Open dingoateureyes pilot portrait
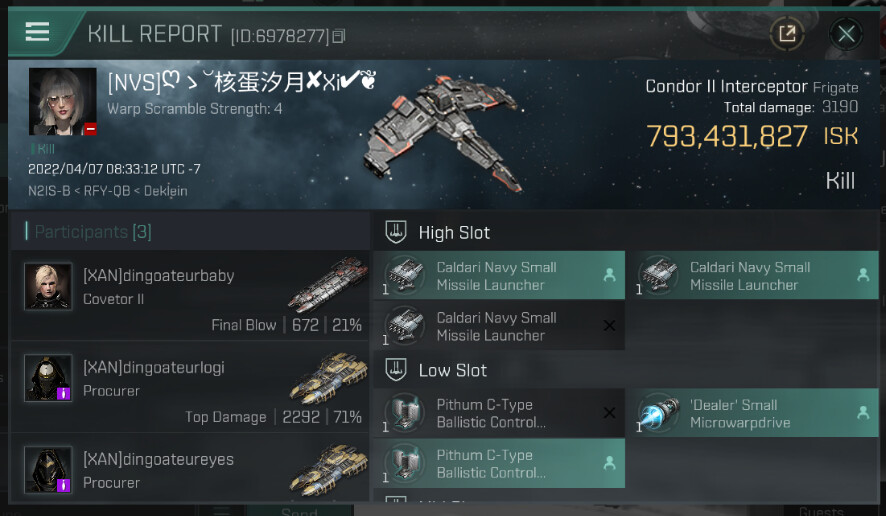 click(48, 470)
